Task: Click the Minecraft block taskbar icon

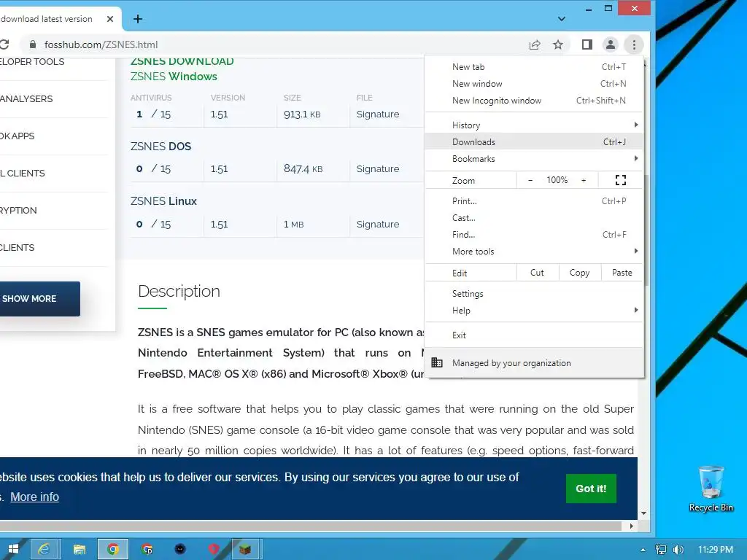Action: tap(245, 549)
